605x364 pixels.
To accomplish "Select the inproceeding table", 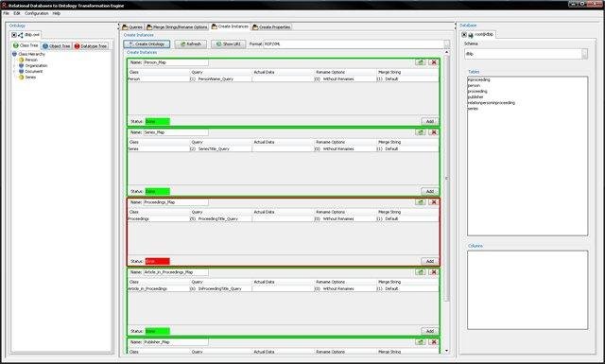I will tap(479, 79).
